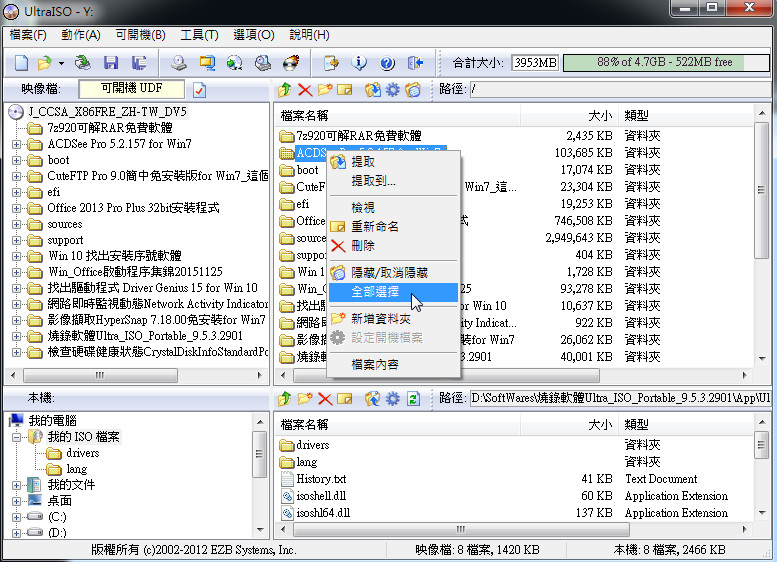Image resolution: width=777 pixels, height=562 pixels.
Task: Click Rename icon in image pane toolbar
Action: [344, 90]
